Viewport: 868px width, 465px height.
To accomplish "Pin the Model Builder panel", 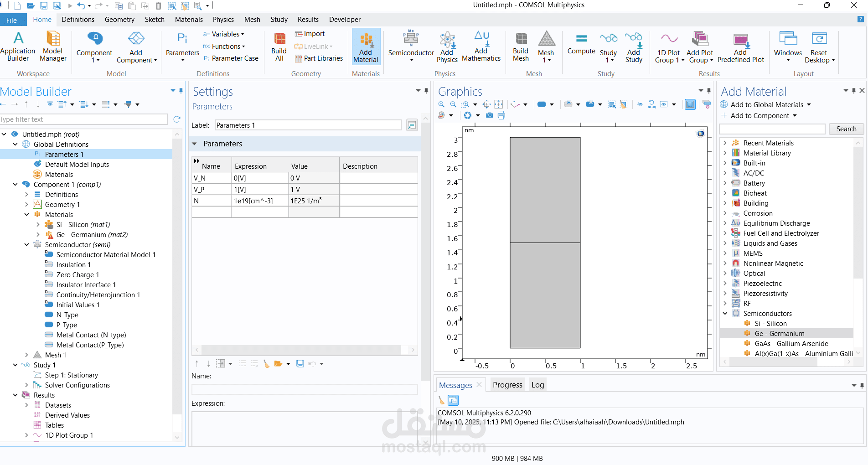I will [x=181, y=91].
